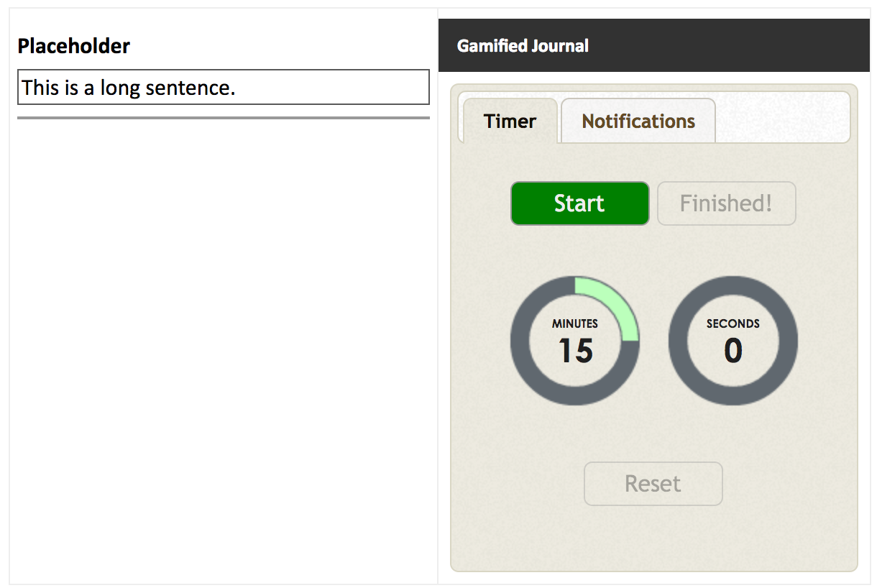877x588 pixels.
Task: Focus the text field under Placeholder
Action: pos(223,88)
